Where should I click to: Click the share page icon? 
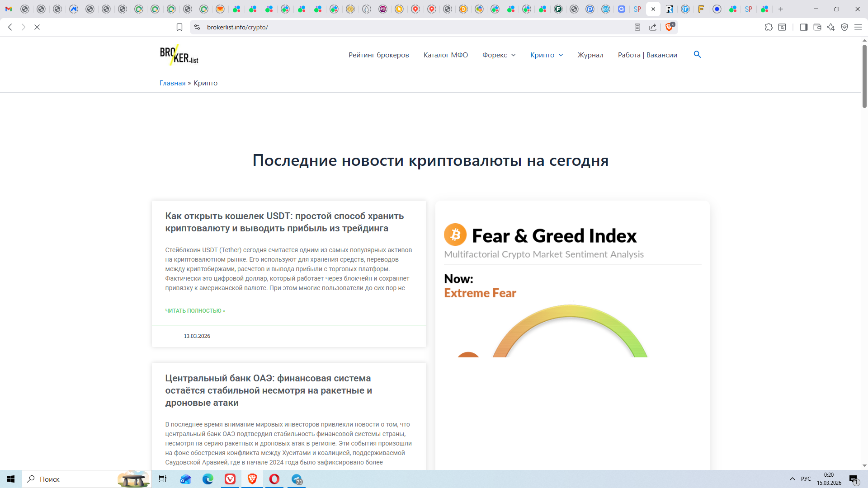[x=653, y=27]
